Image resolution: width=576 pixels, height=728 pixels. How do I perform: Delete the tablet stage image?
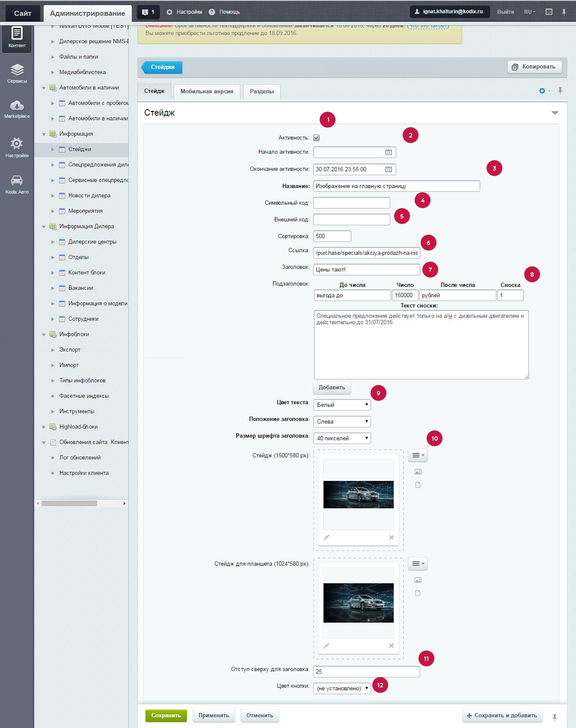tap(391, 646)
